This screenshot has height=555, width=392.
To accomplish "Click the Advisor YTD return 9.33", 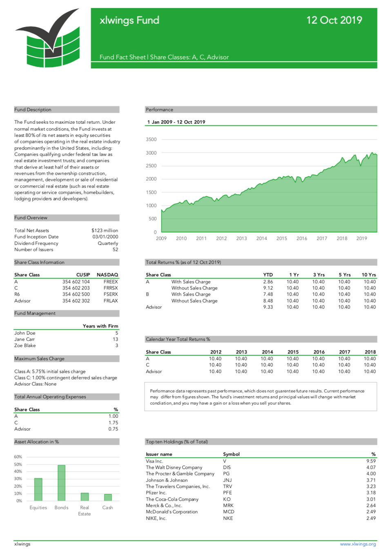I will [x=268, y=307].
